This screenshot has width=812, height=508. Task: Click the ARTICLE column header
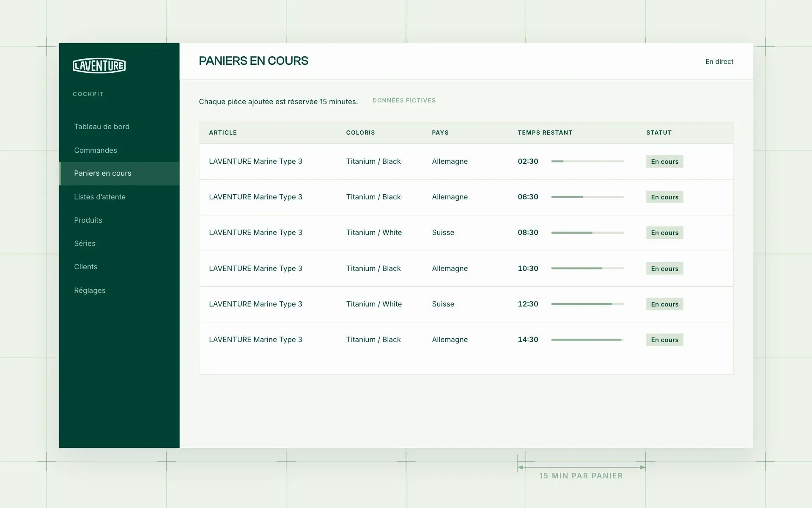[x=223, y=133]
